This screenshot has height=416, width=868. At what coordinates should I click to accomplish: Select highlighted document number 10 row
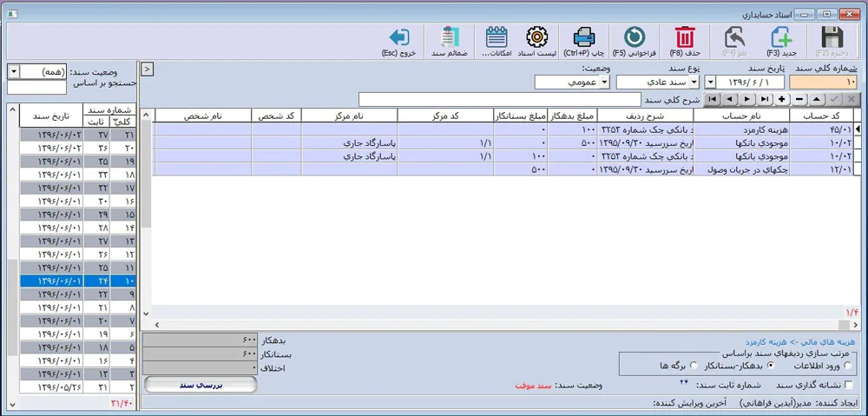(x=78, y=281)
